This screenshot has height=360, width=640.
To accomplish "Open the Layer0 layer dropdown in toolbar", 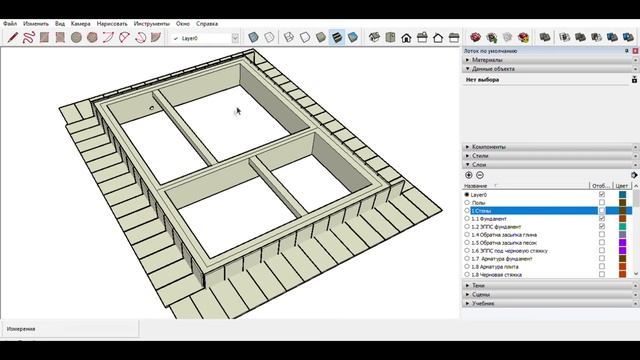I will point(235,38).
